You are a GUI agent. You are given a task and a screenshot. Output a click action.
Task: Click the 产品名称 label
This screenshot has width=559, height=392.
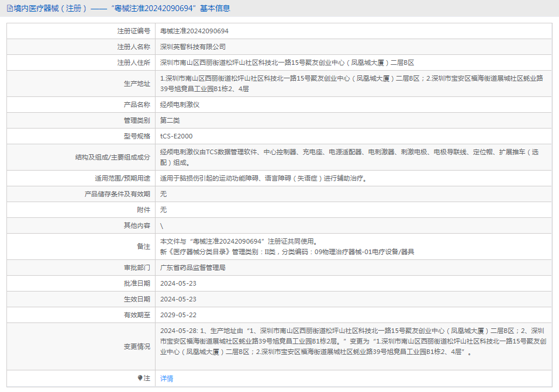point(137,105)
